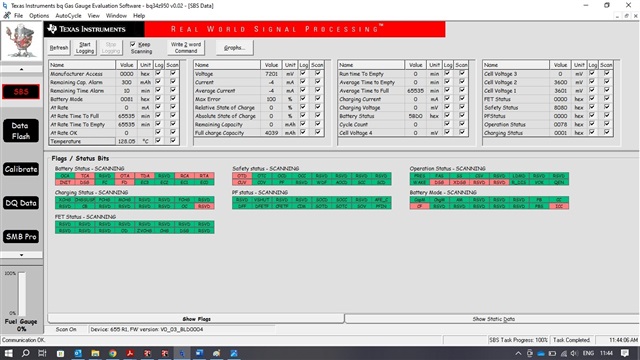Launch Outlook from the taskbar

click(x=78, y=353)
